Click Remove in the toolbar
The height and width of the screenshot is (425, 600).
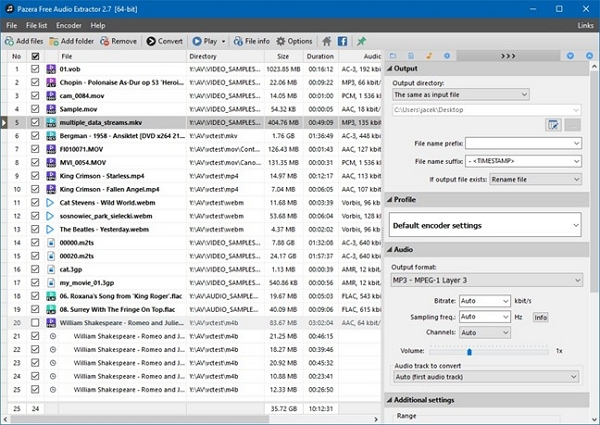coord(118,41)
